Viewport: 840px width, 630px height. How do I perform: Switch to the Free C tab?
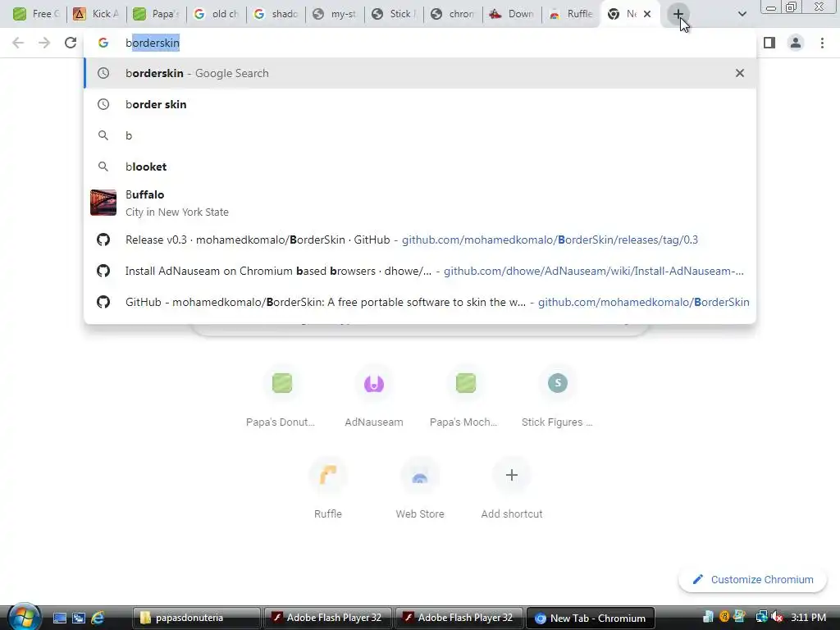[x=36, y=14]
